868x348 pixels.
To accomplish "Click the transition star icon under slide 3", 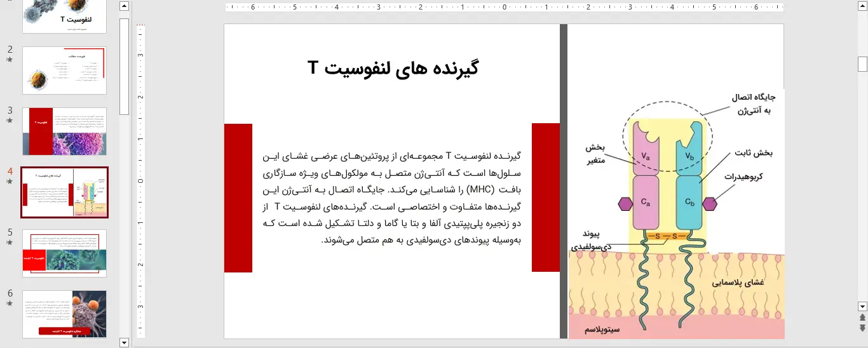I will tap(10, 121).
